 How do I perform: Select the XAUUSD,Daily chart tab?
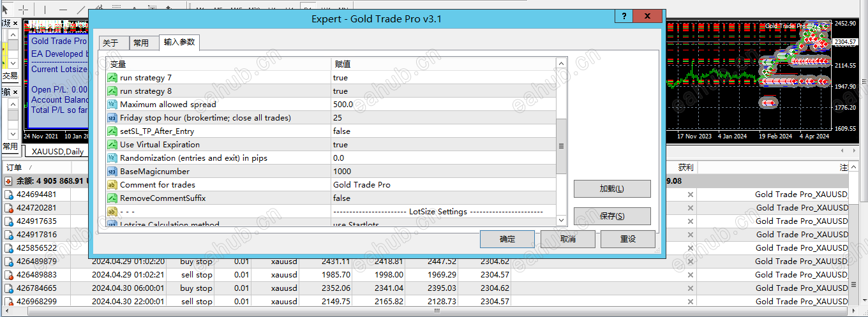coord(58,151)
